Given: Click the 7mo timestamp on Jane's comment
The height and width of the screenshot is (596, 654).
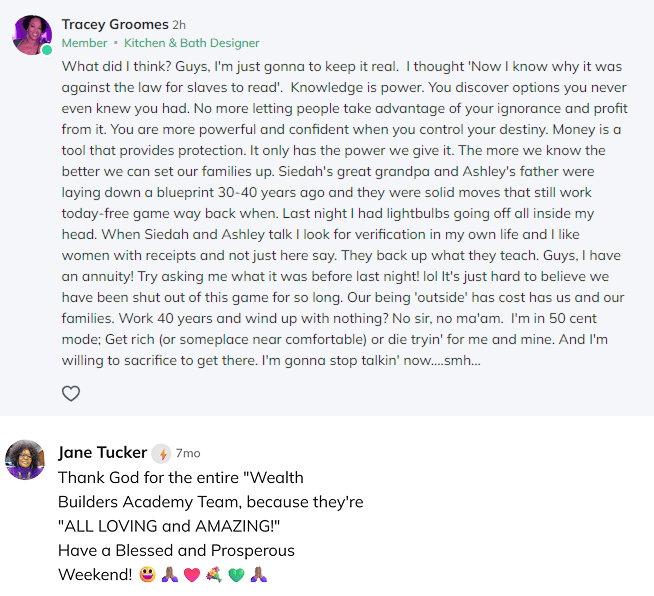Looking at the screenshot, I should tap(188, 453).
